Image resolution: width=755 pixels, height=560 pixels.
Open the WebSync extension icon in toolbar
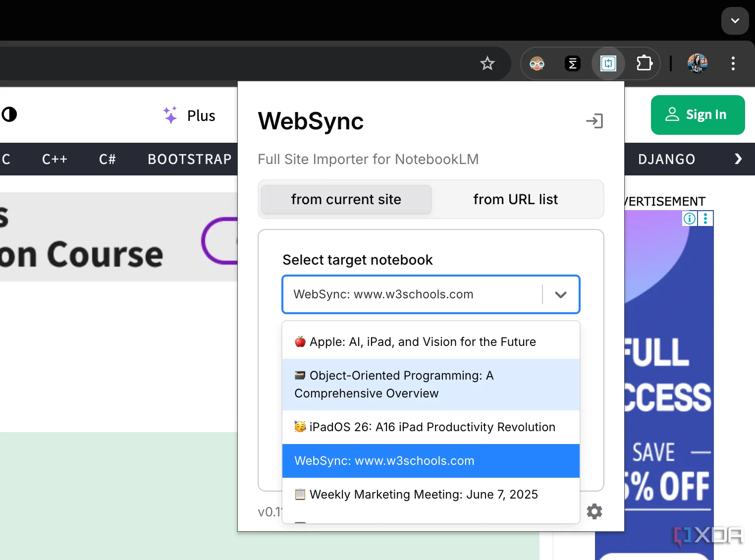(x=608, y=63)
